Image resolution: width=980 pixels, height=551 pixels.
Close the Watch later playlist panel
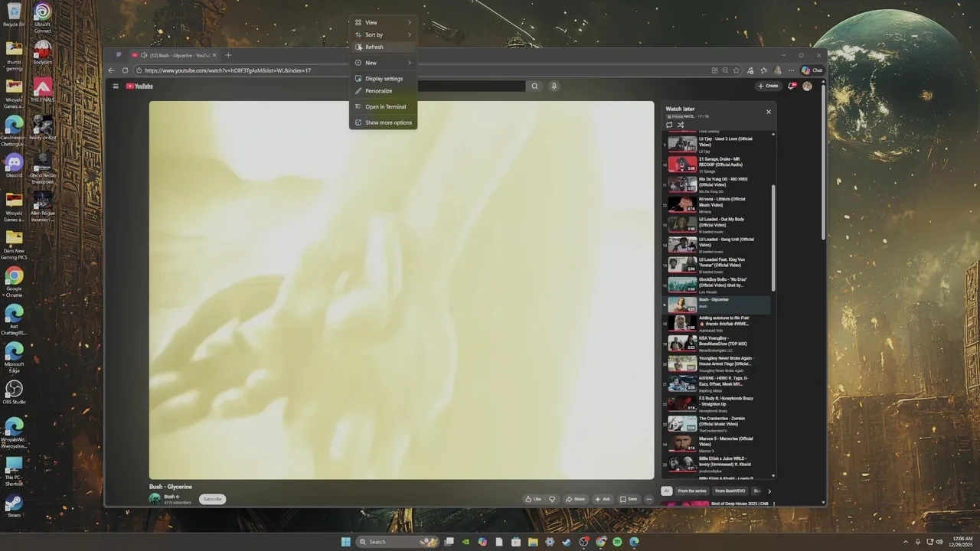point(769,112)
